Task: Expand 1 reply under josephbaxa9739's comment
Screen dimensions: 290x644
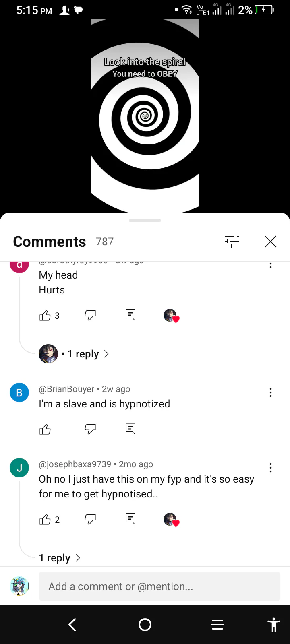Action: [60, 558]
